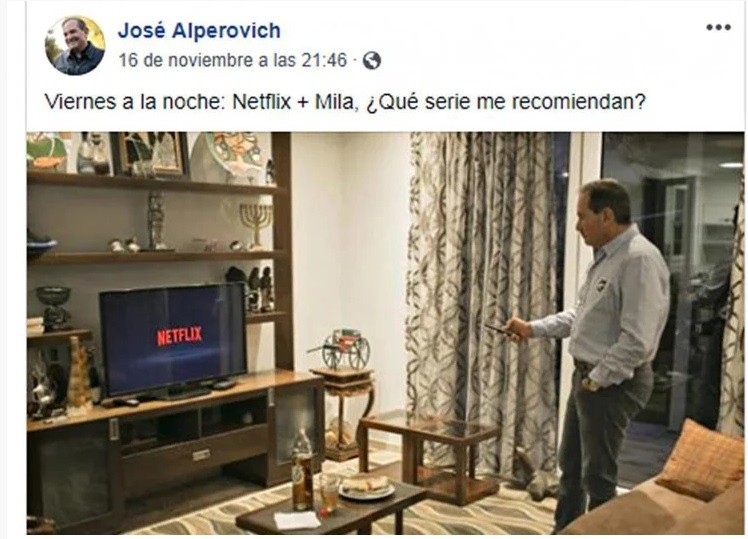The width and height of the screenshot is (748, 539).
Task: Click the drawer handle of the TV stand
Action: click(x=202, y=455)
